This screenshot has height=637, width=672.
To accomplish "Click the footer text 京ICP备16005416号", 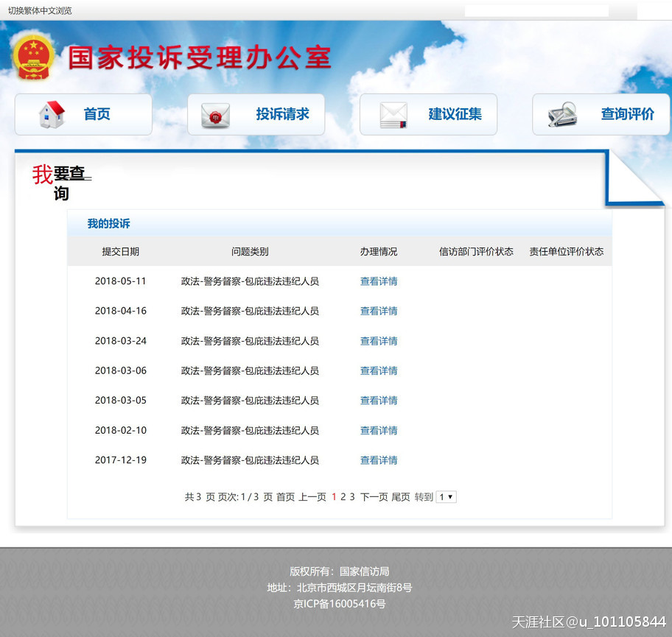I will click(340, 604).
